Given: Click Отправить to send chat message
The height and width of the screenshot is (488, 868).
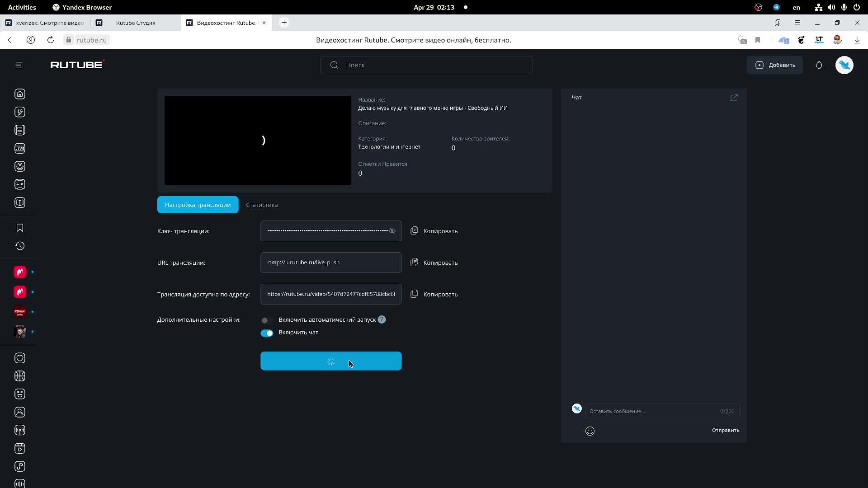Looking at the screenshot, I should click(x=725, y=430).
